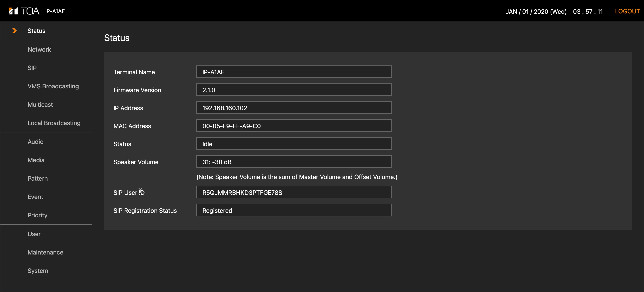Go to the SIP settings page
644x292 pixels.
point(32,68)
